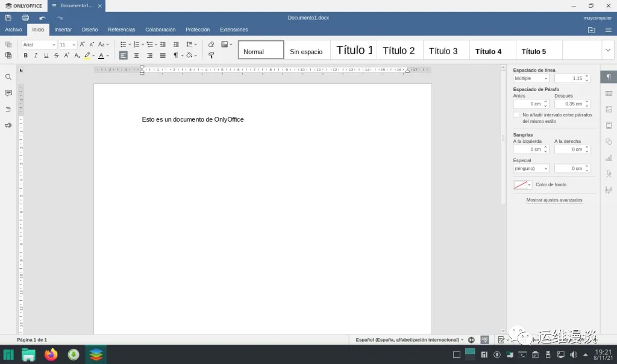This screenshot has width=617, height=364.
Task: Copy style with the paint roller icon
Action: click(211, 55)
